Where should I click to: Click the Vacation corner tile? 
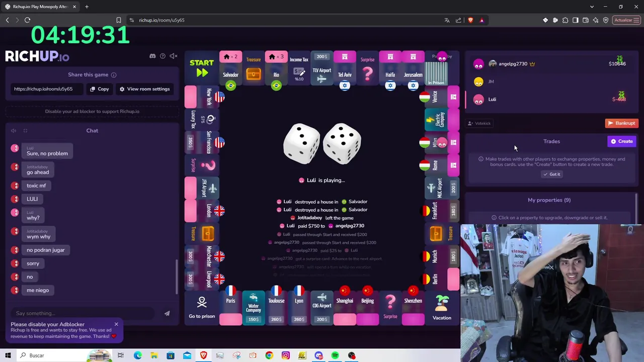tap(442, 308)
